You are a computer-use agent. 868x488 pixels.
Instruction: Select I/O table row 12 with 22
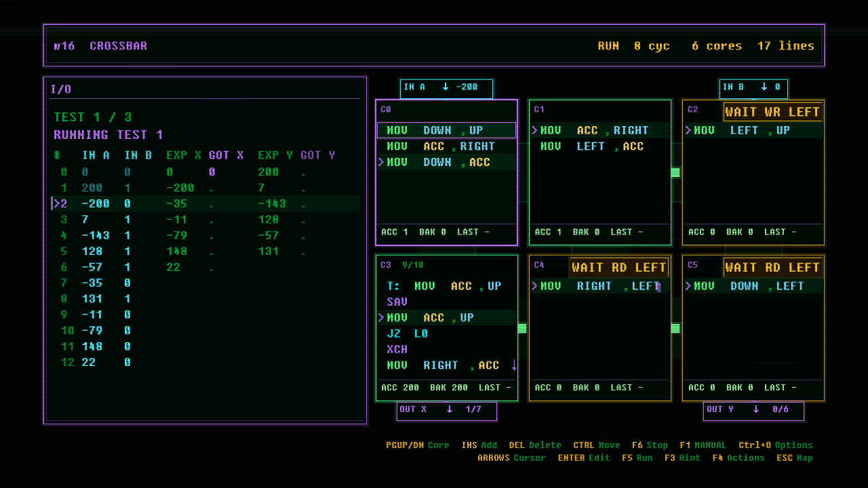[x=205, y=362]
